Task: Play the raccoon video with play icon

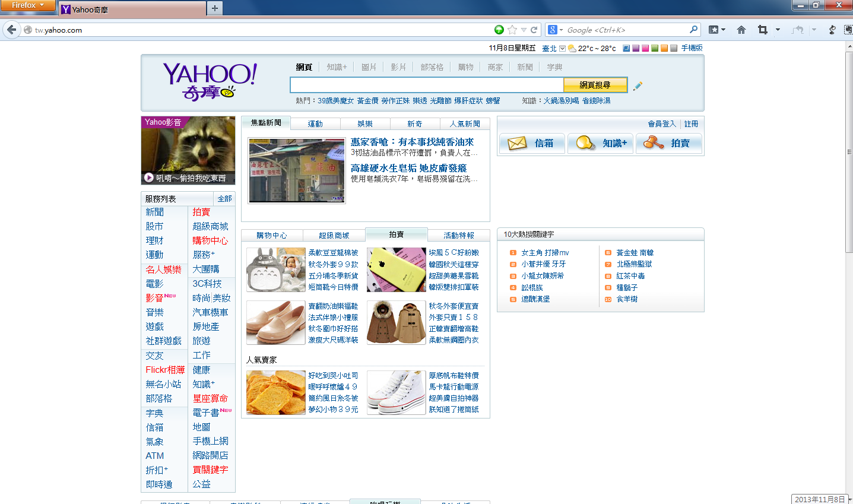Action: click(x=149, y=177)
